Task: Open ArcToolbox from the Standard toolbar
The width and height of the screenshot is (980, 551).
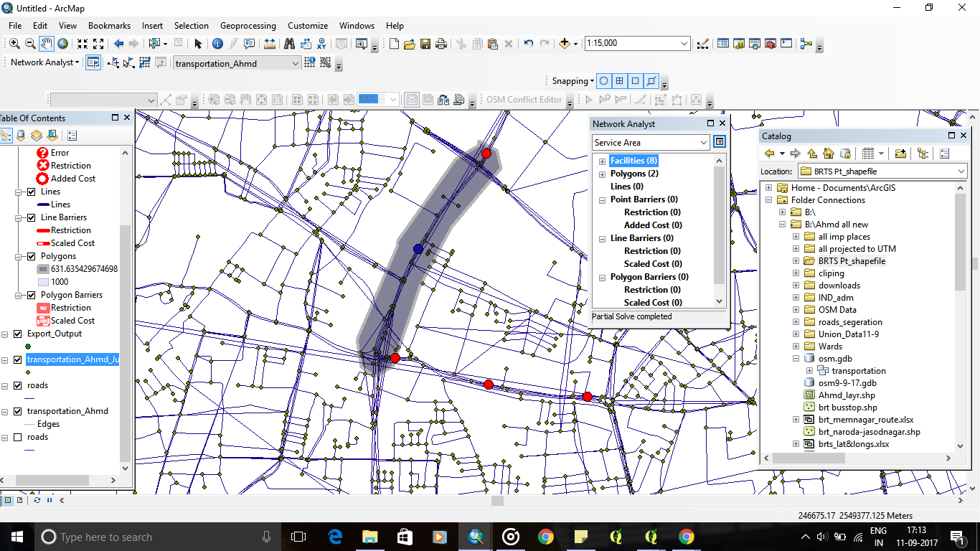Action: tap(770, 43)
